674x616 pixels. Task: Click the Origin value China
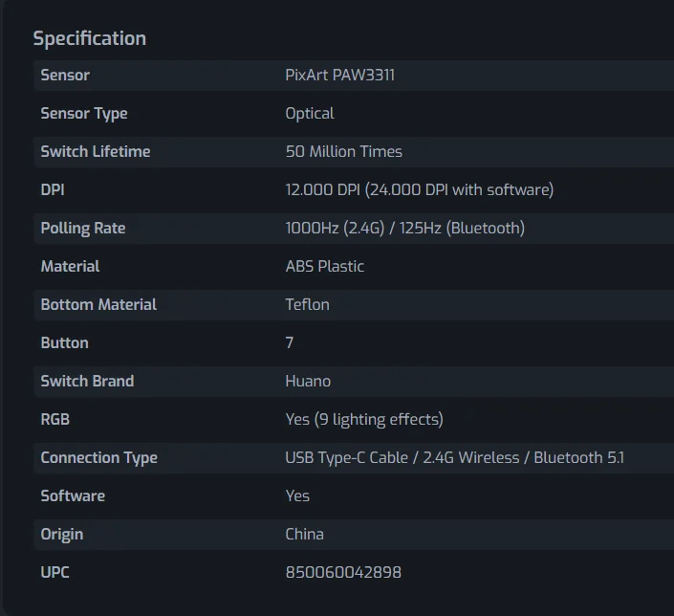(304, 534)
